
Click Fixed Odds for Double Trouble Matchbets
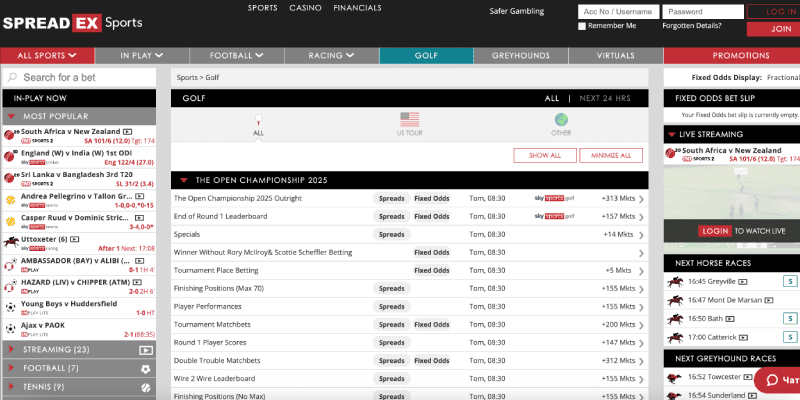pyautogui.click(x=432, y=361)
